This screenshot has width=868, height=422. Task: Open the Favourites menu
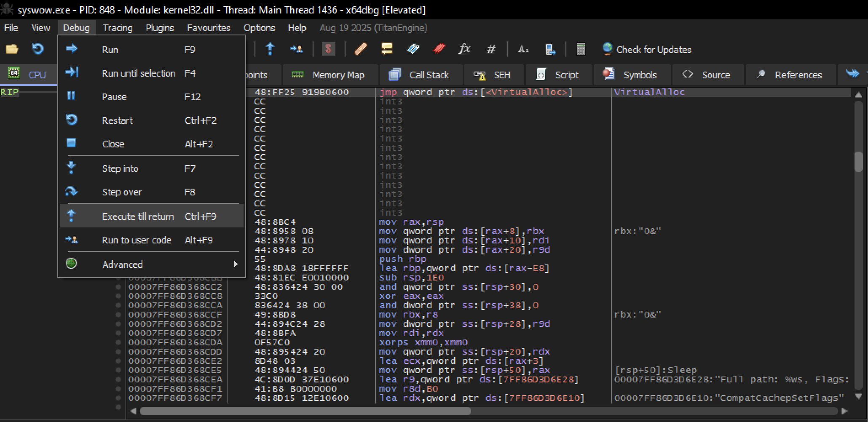209,28
